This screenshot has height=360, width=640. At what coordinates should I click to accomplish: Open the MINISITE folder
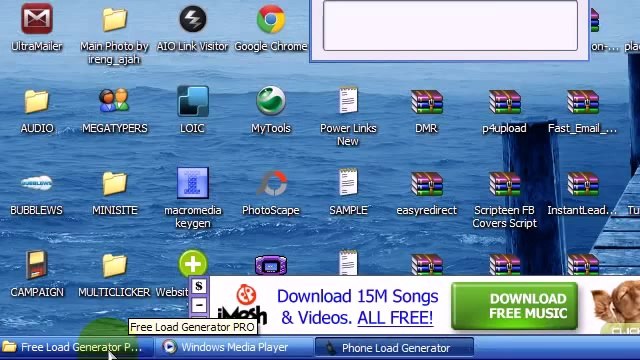point(114,184)
